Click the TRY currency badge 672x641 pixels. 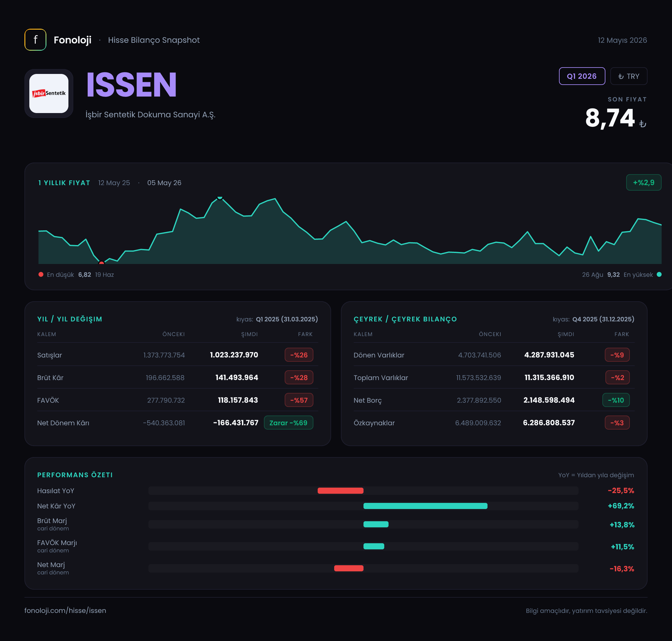629,76
